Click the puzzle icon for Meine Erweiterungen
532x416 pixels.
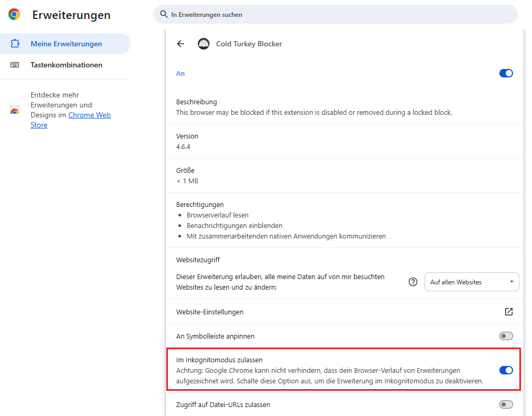15,44
